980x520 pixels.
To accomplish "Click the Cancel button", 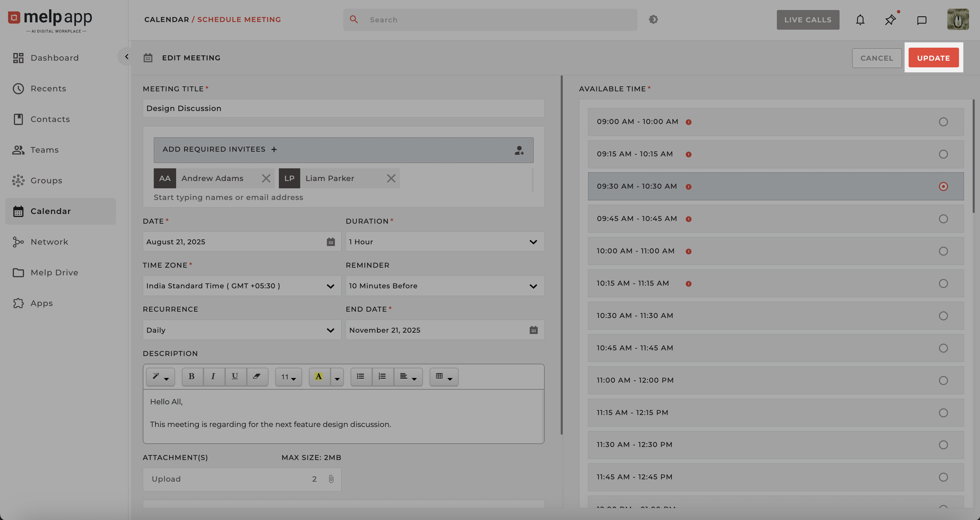I will (x=877, y=58).
